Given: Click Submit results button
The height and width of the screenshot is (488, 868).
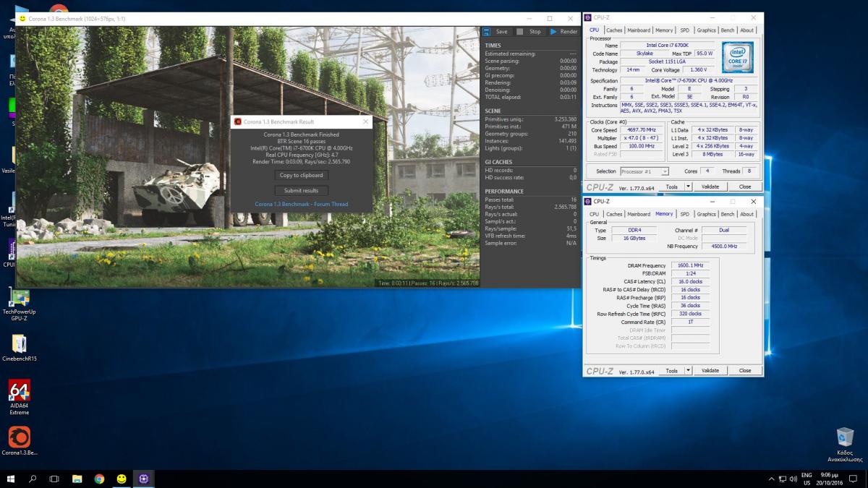Looking at the screenshot, I should coord(302,190).
